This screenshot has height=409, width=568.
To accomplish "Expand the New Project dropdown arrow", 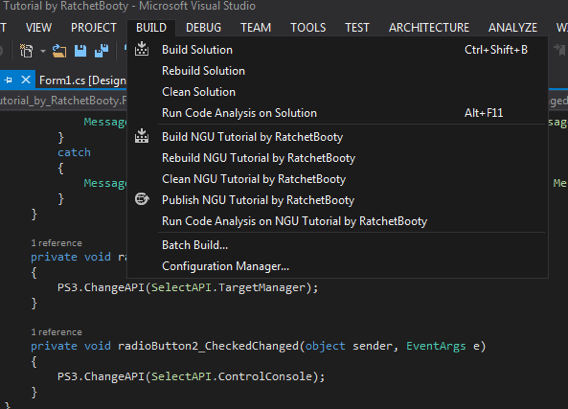I will (x=43, y=51).
